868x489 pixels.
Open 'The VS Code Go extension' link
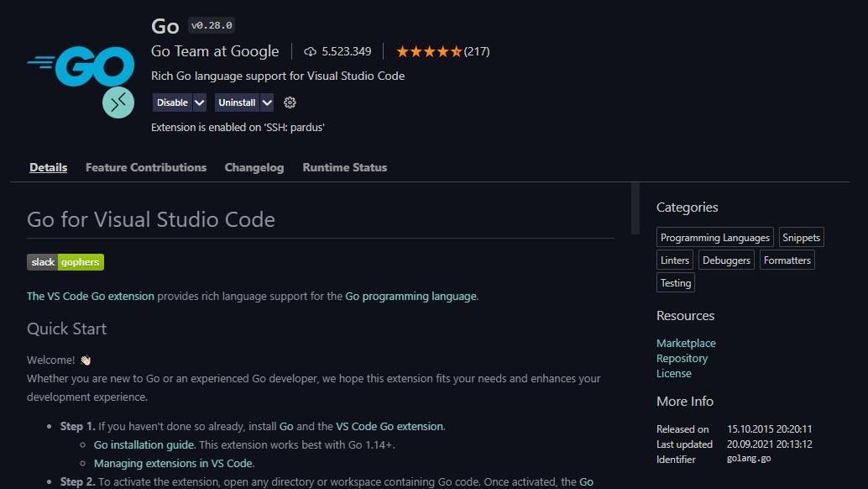[x=90, y=297]
